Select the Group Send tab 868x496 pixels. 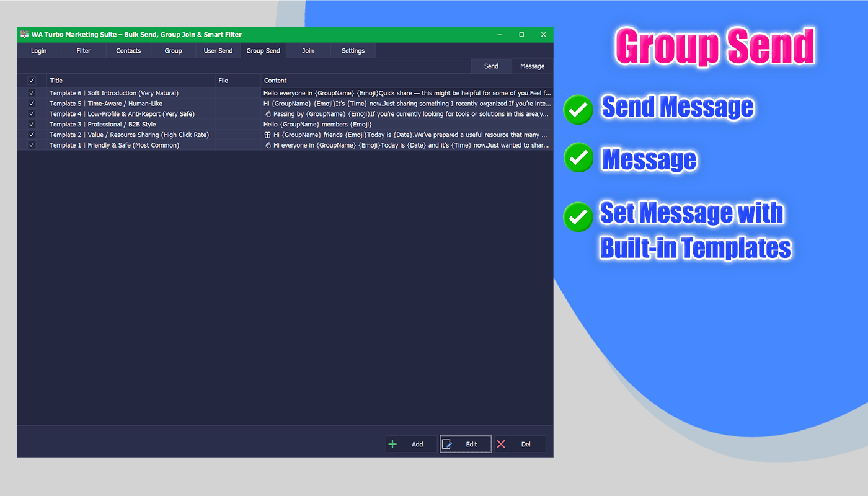(x=263, y=51)
